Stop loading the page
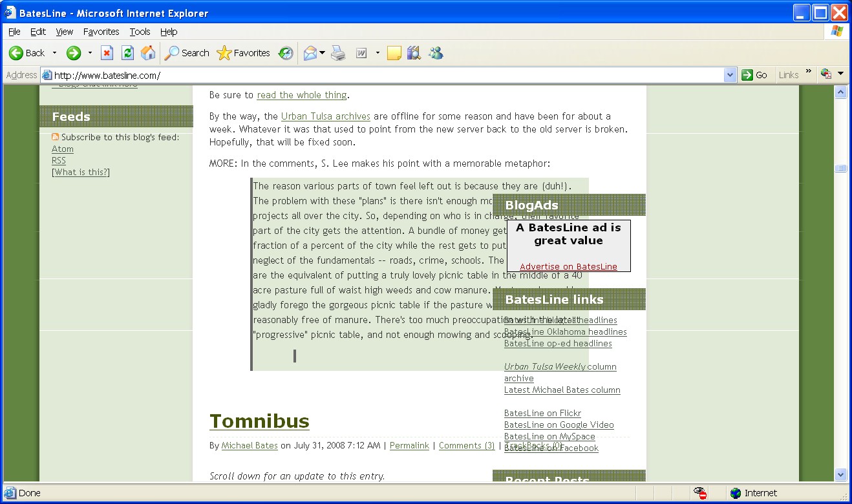 pyautogui.click(x=107, y=53)
